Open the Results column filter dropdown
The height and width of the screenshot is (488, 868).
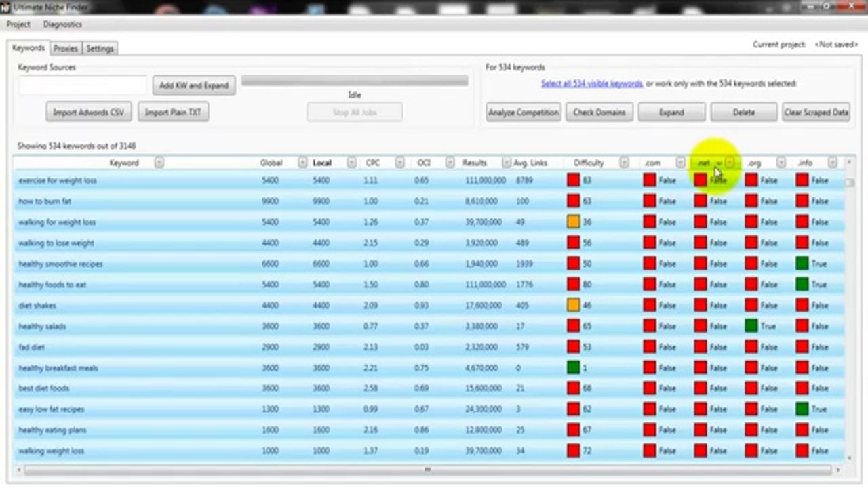click(x=506, y=163)
